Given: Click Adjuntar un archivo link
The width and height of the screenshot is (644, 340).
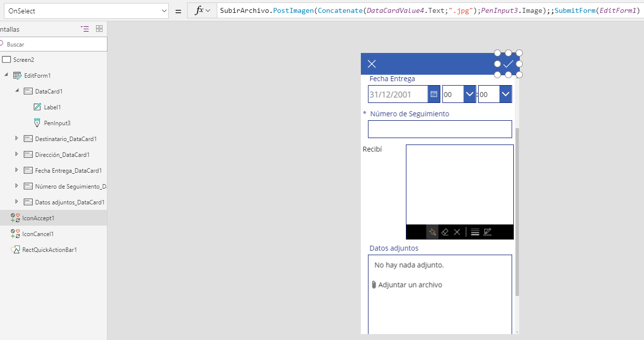Looking at the screenshot, I should [410, 285].
